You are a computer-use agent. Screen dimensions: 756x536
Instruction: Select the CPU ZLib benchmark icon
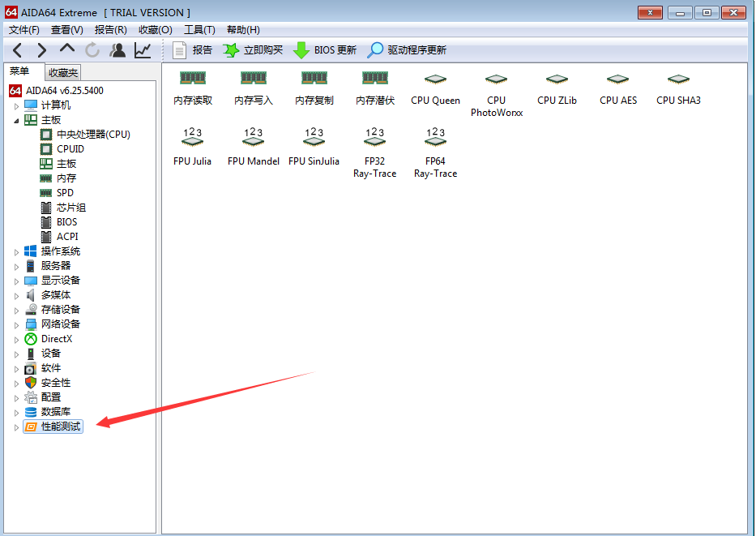557,88
